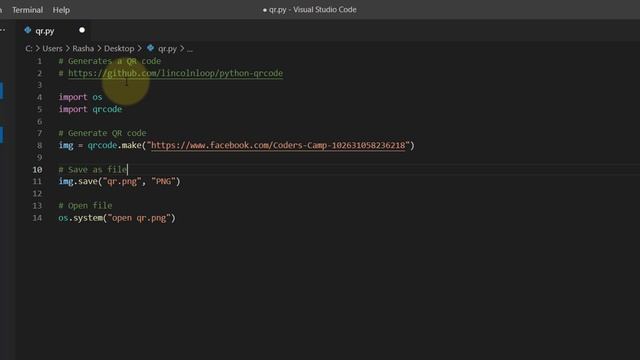The image size is (640, 360).
Task: Open the Terminal menu
Action: tap(27, 10)
